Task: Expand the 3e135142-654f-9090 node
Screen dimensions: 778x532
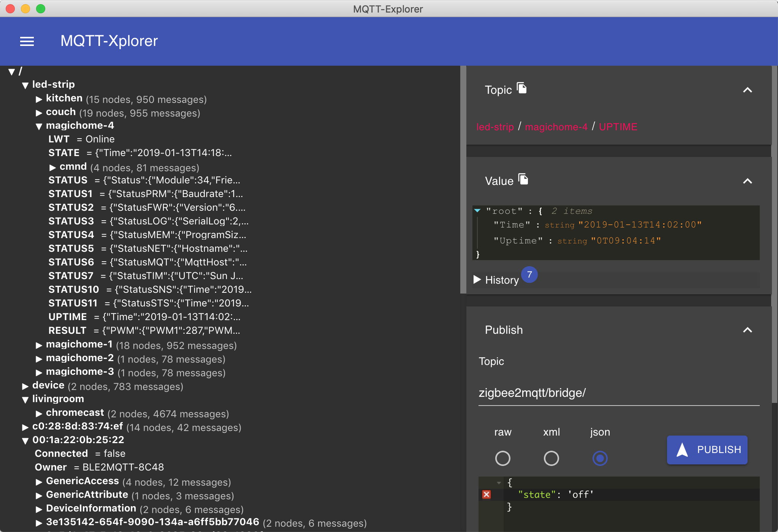Action: 39,523
